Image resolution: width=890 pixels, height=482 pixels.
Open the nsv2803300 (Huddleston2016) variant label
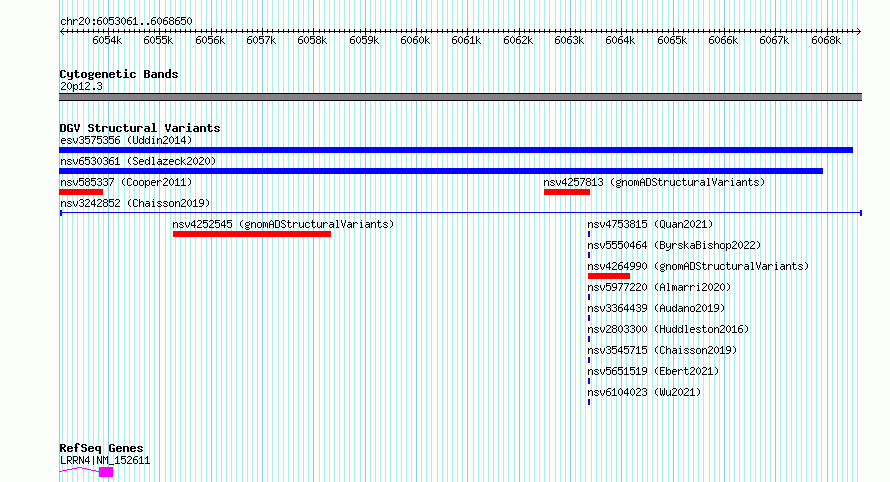[x=668, y=329]
